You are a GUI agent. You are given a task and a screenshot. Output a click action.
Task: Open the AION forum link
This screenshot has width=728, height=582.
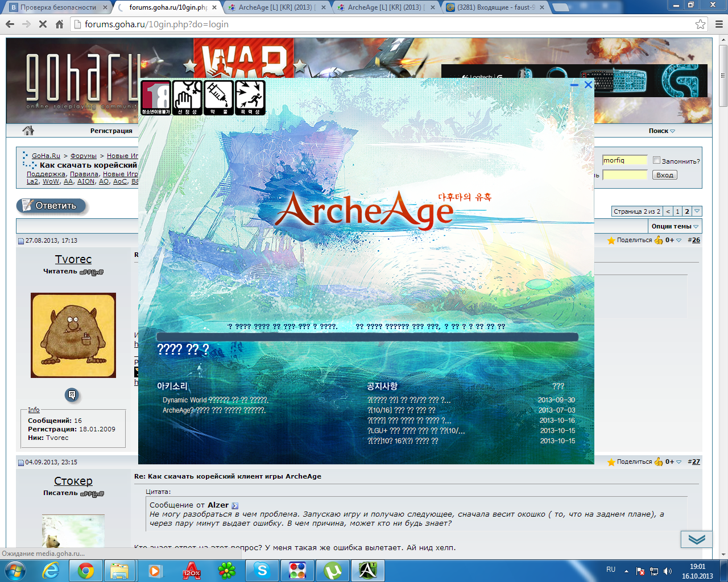86,181
